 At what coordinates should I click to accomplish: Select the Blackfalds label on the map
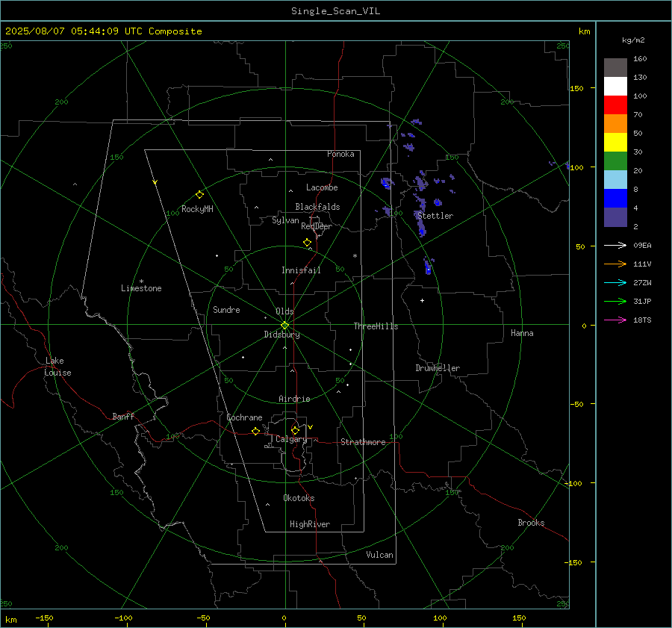(317, 207)
